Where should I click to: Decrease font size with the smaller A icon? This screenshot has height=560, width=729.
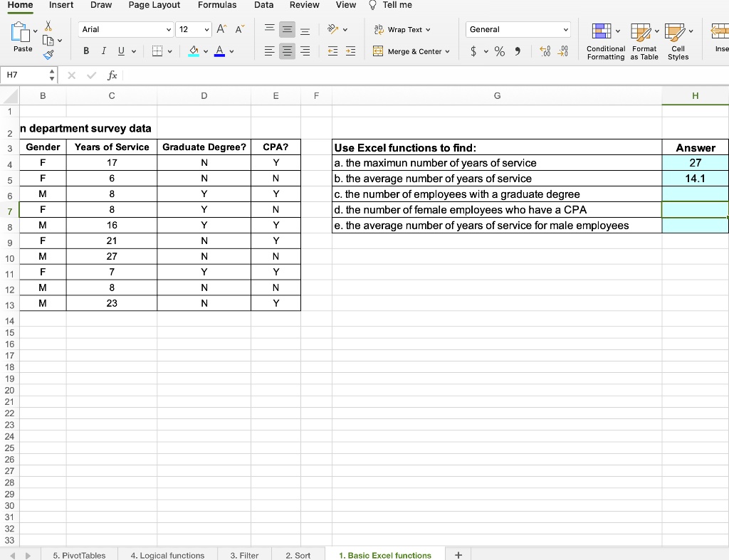pos(239,29)
